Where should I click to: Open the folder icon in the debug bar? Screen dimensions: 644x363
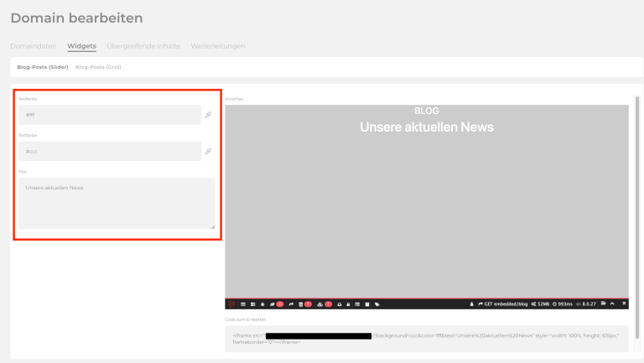click(602, 303)
